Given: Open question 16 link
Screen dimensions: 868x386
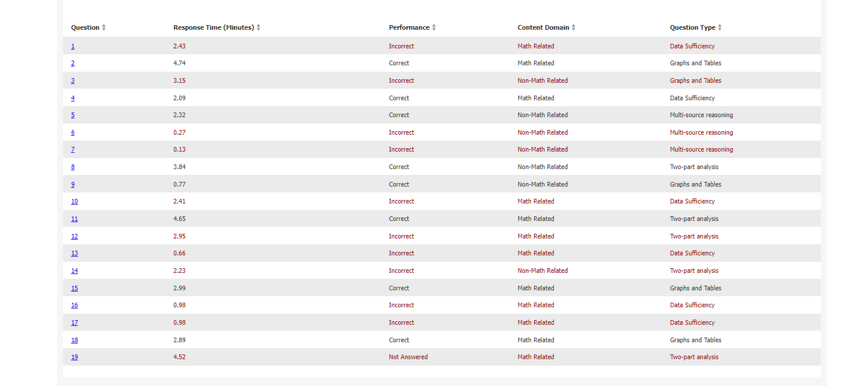Looking at the screenshot, I should click(x=74, y=305).
